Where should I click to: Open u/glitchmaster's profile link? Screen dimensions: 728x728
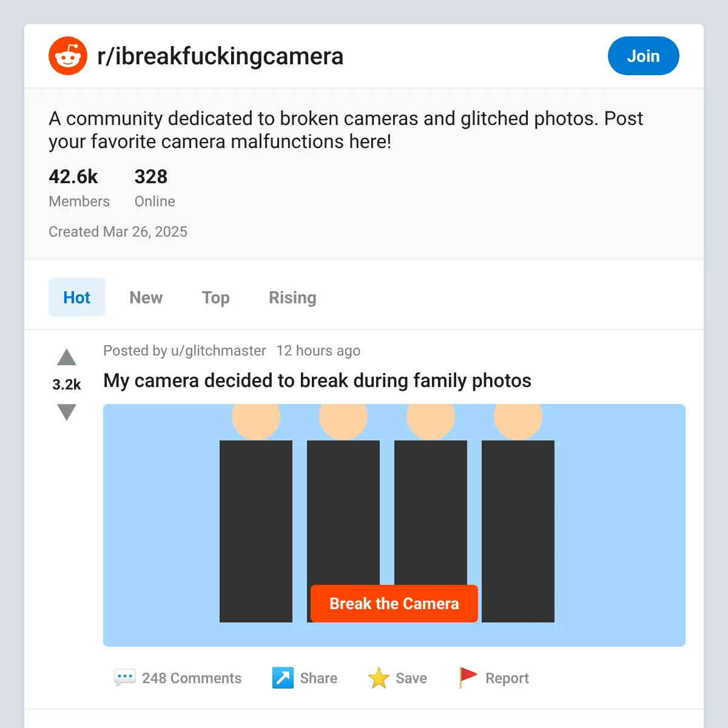218,351
